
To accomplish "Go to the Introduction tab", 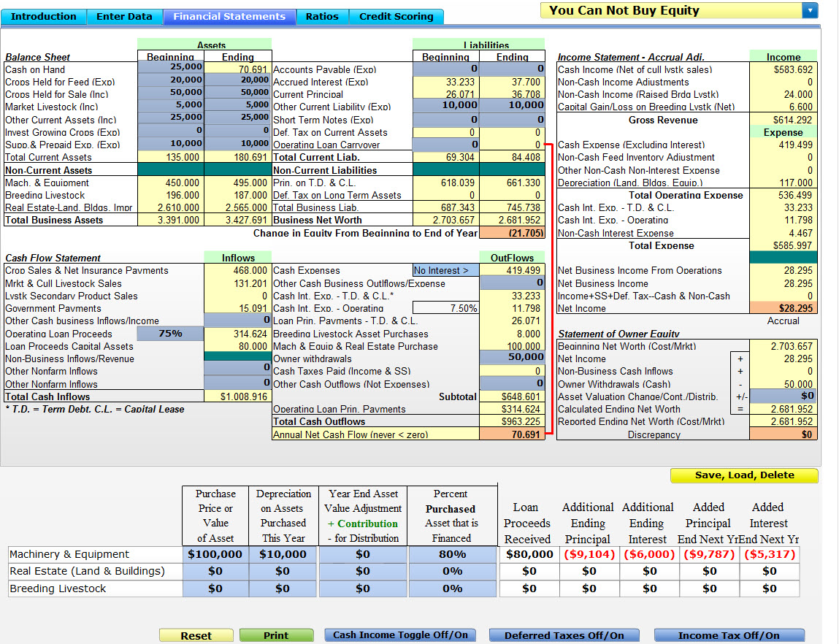I will tap(43, 15).
